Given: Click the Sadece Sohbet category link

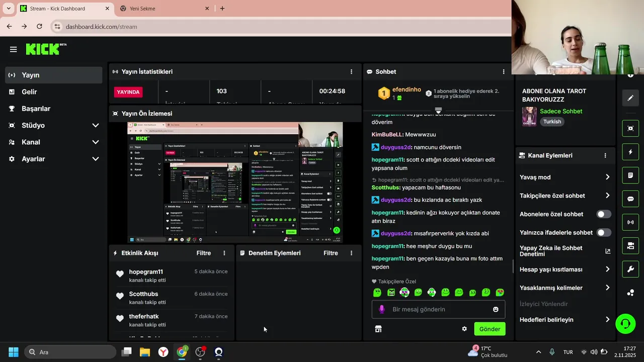Looking at the screenshot, I should pos(561,111).
